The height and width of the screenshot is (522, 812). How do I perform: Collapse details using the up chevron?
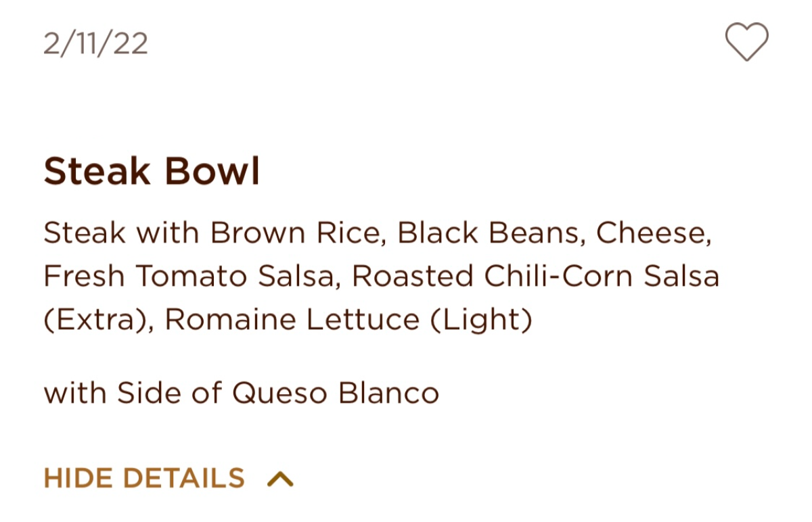point(280,479)
